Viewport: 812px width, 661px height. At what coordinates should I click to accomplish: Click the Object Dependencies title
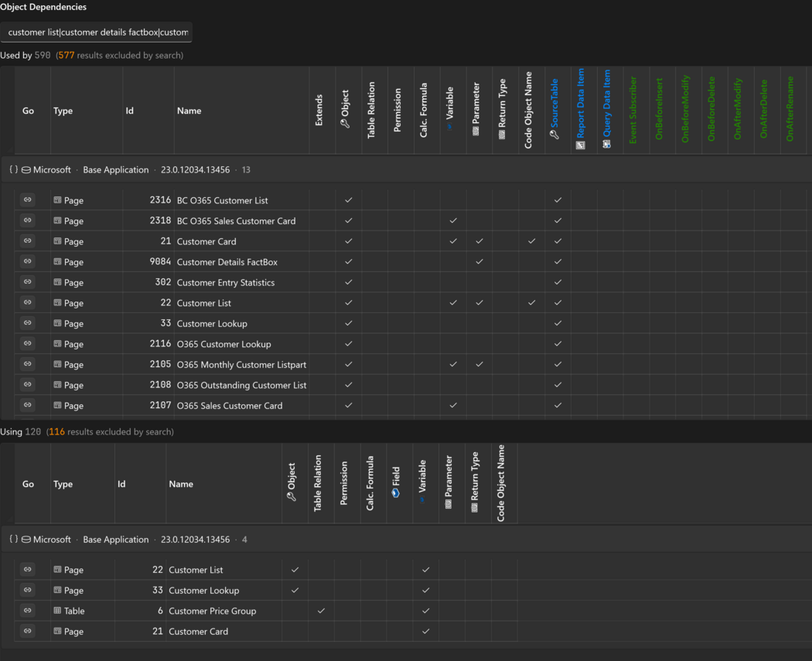(43, 7)
